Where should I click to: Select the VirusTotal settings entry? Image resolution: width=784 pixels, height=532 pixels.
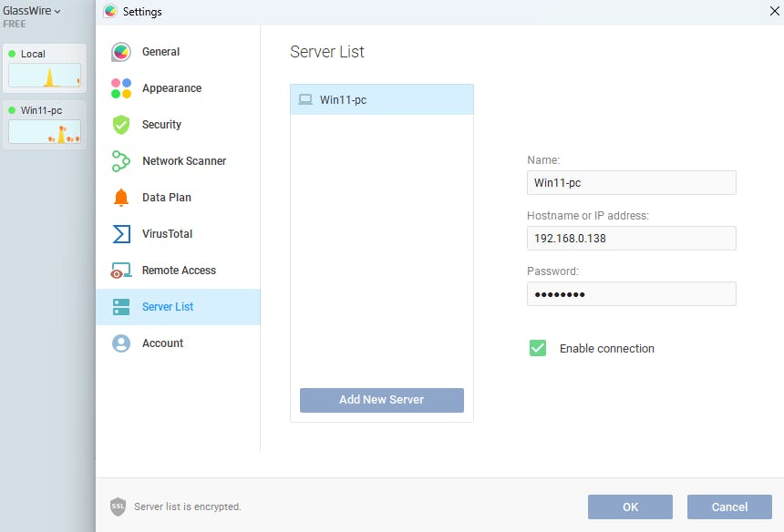coord(178,234)
